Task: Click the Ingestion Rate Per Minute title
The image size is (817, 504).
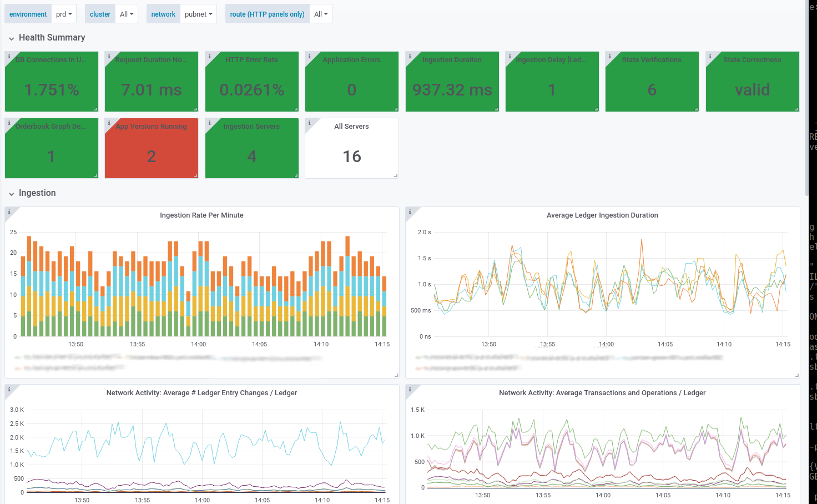Action: 201,215
